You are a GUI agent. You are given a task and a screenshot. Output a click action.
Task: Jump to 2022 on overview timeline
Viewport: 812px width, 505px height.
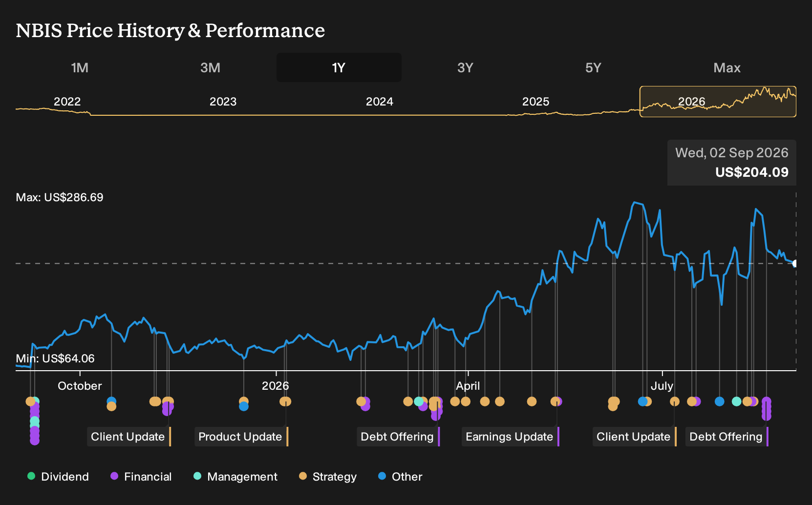coord(67,102)
